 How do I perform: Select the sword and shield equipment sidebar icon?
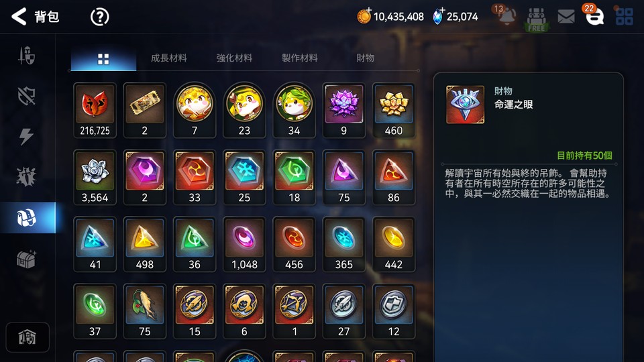[26, 56]
